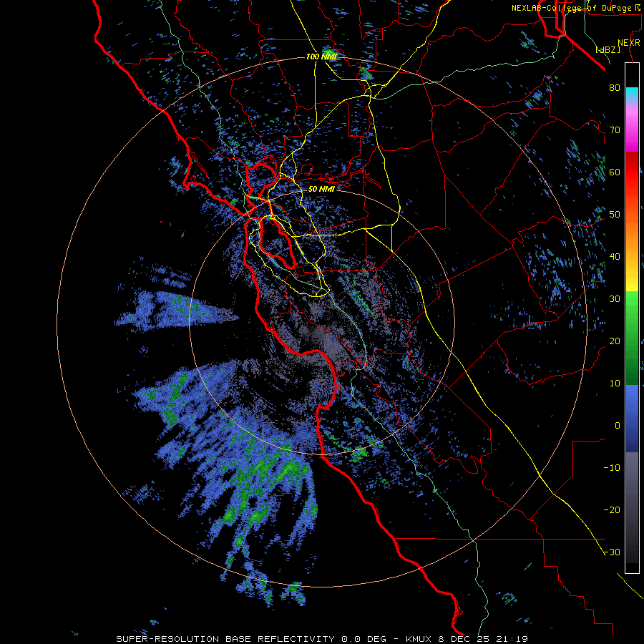Select the 40 value on the dBZ scale
The image size is (644, 644).
[615, 257]
